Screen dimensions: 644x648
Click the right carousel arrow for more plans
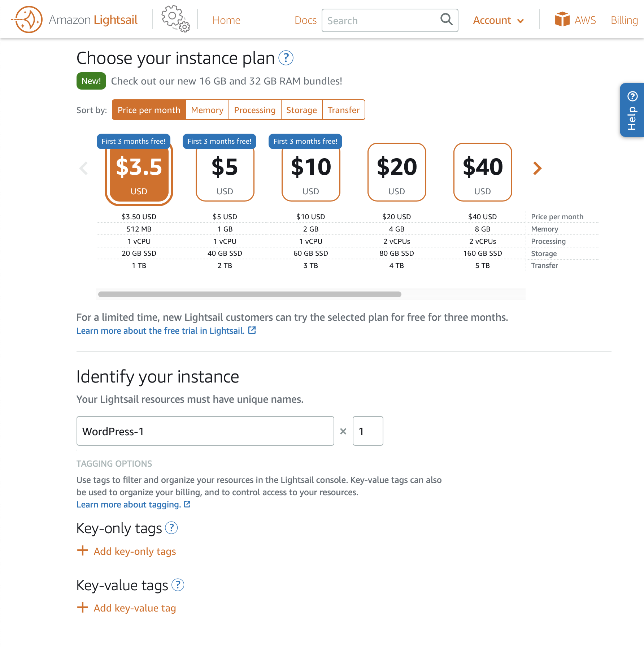[538, 168]
